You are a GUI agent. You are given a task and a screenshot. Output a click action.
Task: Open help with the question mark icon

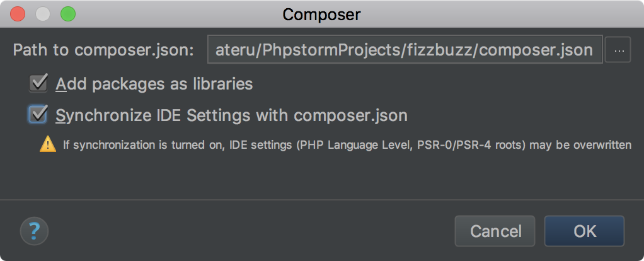click(x=34, y=231)
